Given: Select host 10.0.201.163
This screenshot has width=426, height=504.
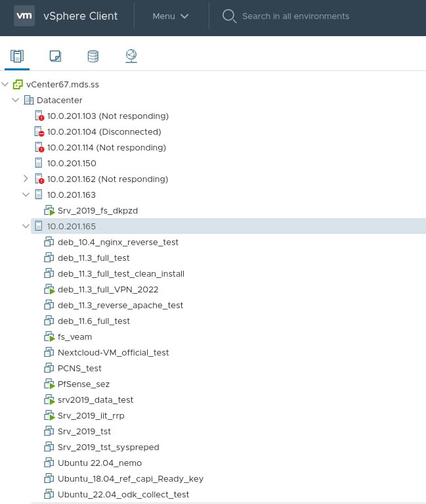Looking at the screenshot, I should 72,195.
